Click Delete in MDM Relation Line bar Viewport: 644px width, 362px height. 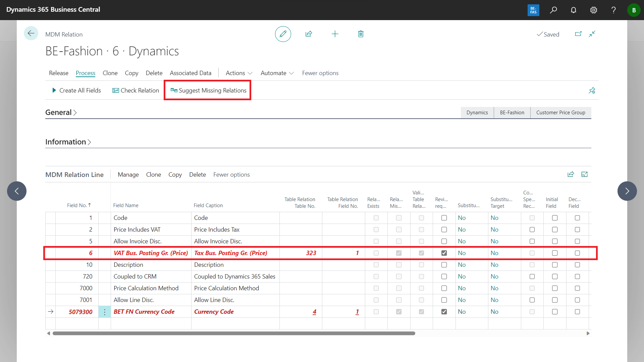(198, 175)
